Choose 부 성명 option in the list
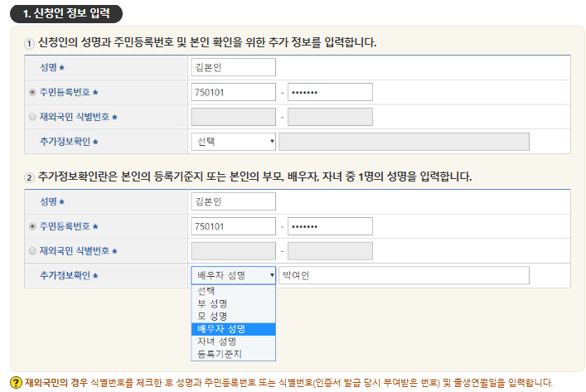This screenshot has height=392, width=586. tap(233, 303)
